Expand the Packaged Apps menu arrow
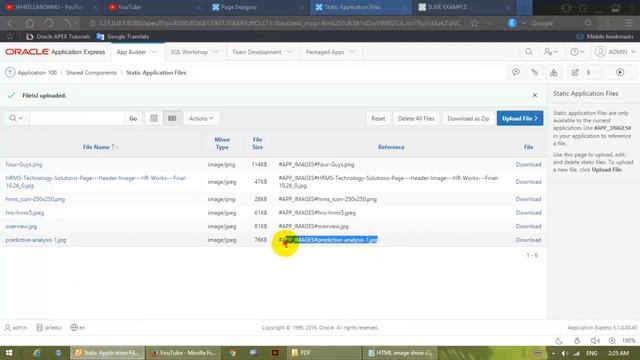This screenshot has width=640, height=360. [352, 52]
